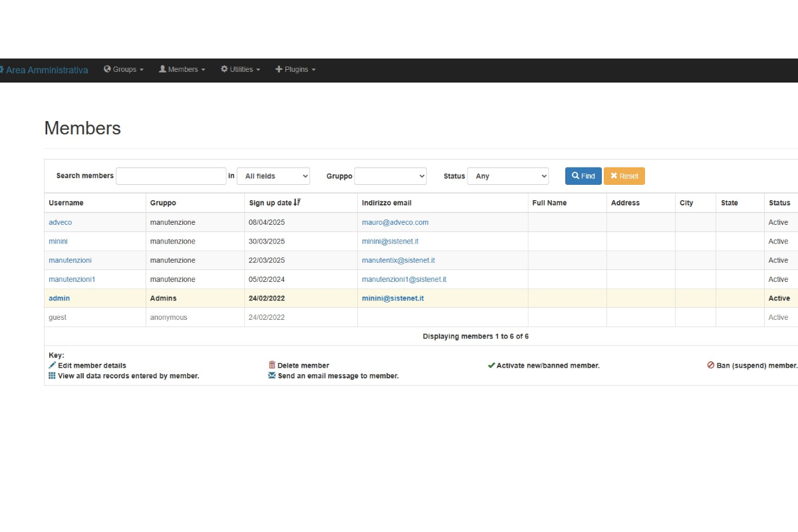The height and width of the screenshot is (532, 798).
Task: Click the Reset button
Action: point(624,176)
